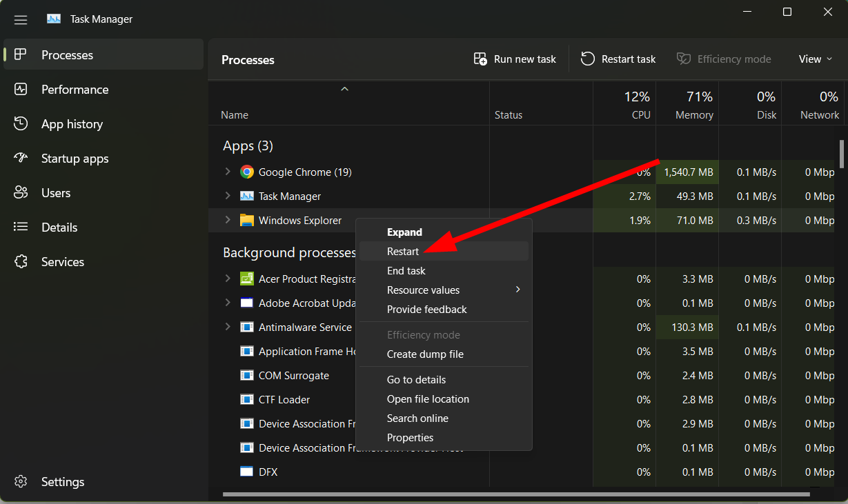Click the Task Manager row icon

point(247,196)
